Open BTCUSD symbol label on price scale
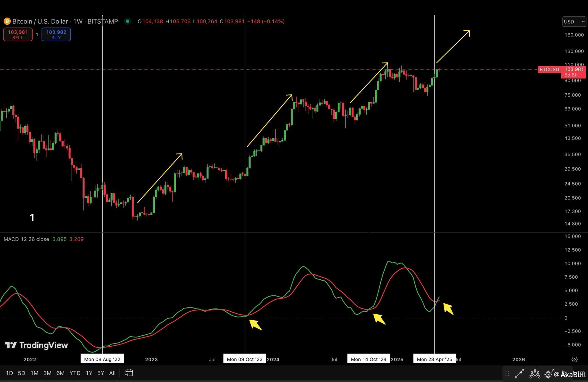Viewport: 588px width, 382px height. pyautogui.click(x=549, y=69)
